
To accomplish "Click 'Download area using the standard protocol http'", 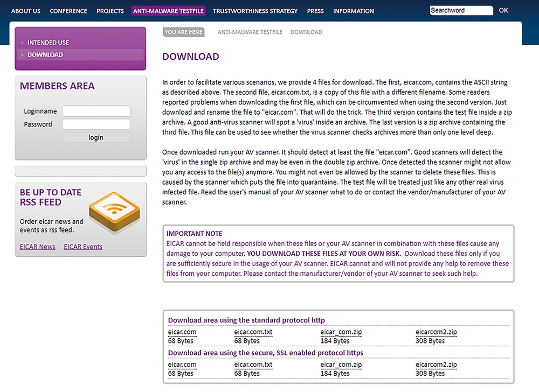I will tap(246, 320).
